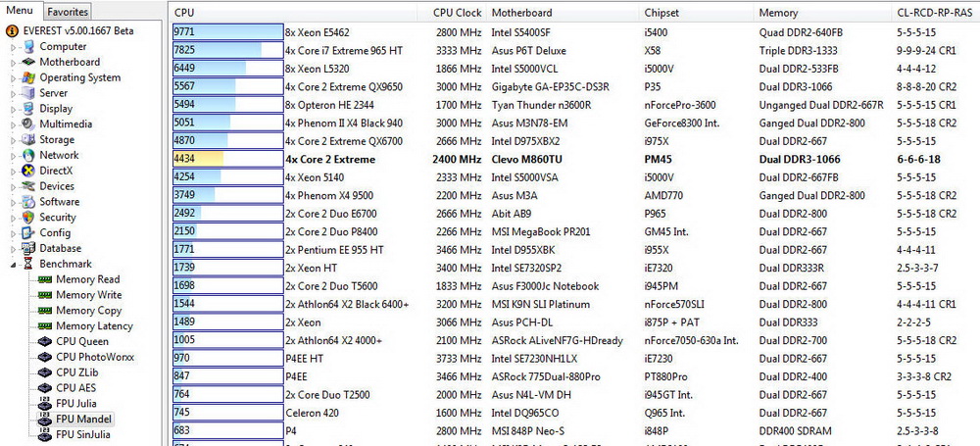Expand the Network tree node arrow
The width and height of the screenshot is (980, 446).
click(13, 156)
